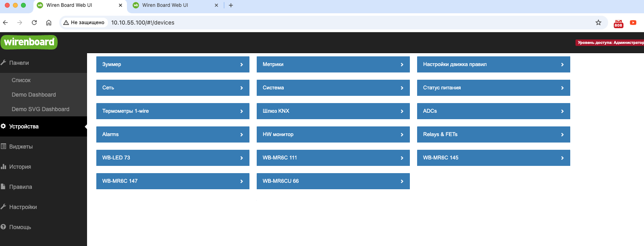Expand the ADCs chevron
The height and width of the screenshot is (246, 644).
pos(562,111)
